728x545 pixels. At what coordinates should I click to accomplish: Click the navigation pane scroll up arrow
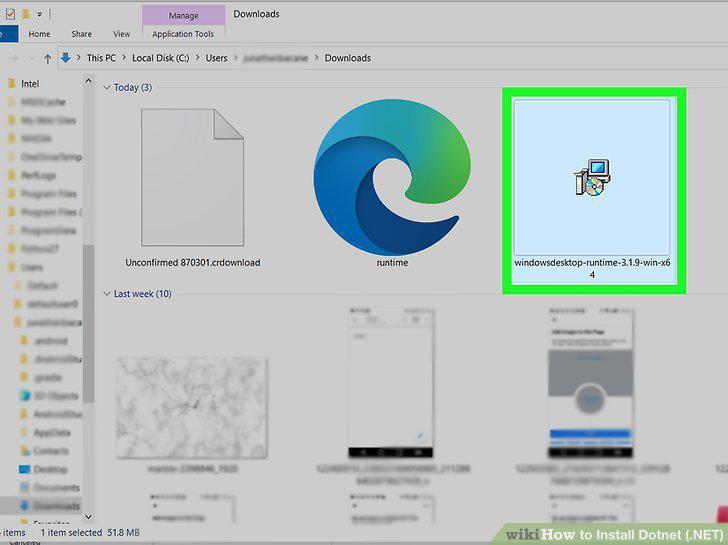click(x=88, y=81)
